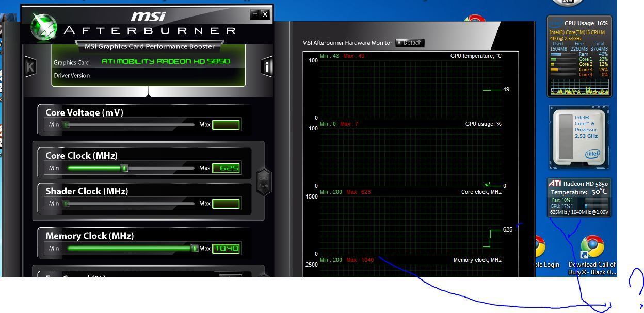Click 'MSI Afterburner Hardware Monitor' title
This screenshot has width=644, height=313.
coord(347,43)
